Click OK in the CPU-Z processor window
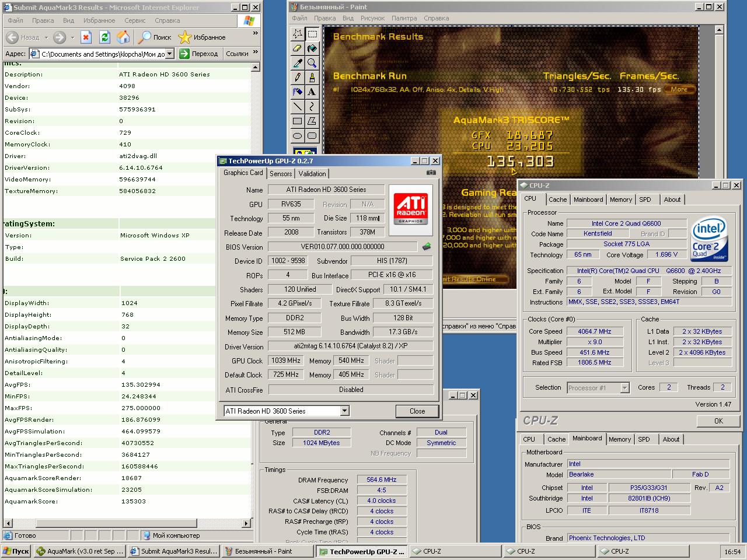 pos(718,421)
